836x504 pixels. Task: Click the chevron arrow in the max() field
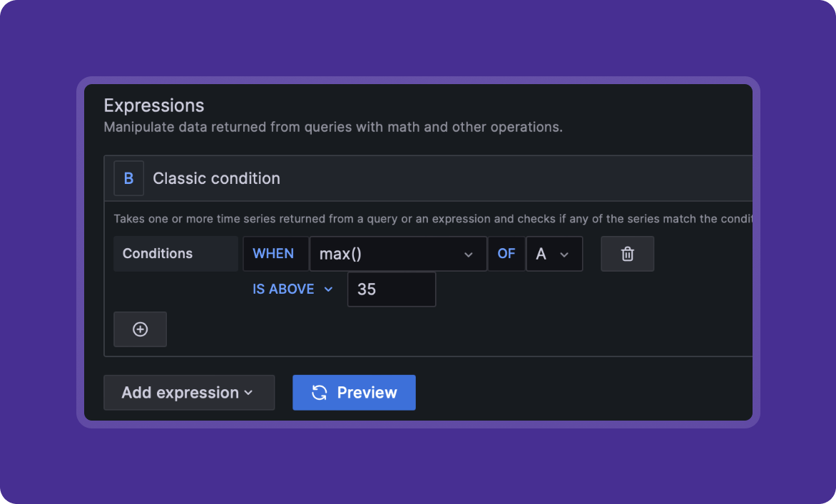tap(469, 254)
